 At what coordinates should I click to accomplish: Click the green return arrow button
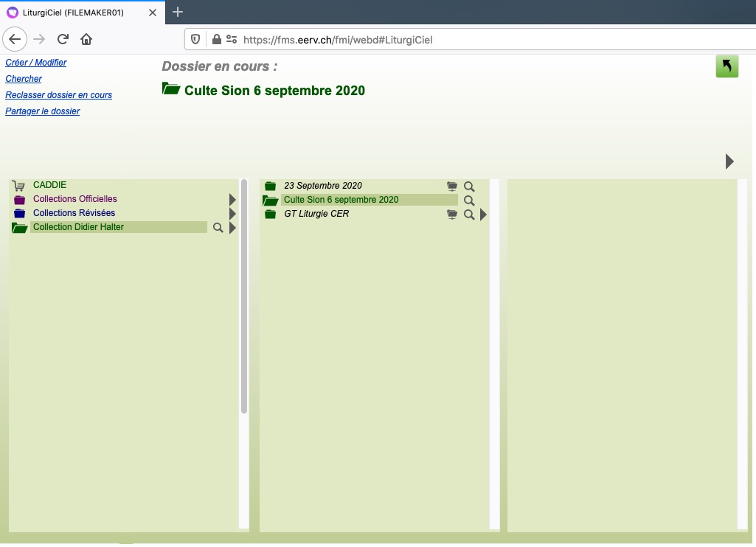click(726, 66)
